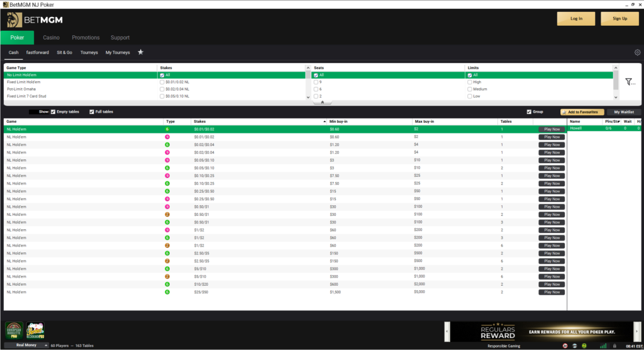Viewport: 644px width, 350px height.
Task: Click the padlock security icon in the status bar
Action: [614, 346]
